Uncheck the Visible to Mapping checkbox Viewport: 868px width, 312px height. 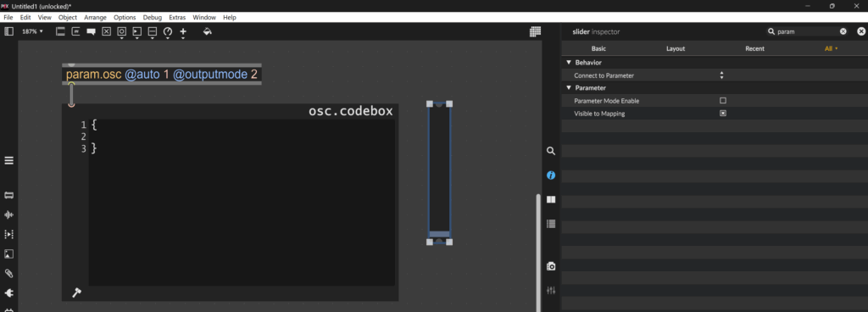(722, 114)
